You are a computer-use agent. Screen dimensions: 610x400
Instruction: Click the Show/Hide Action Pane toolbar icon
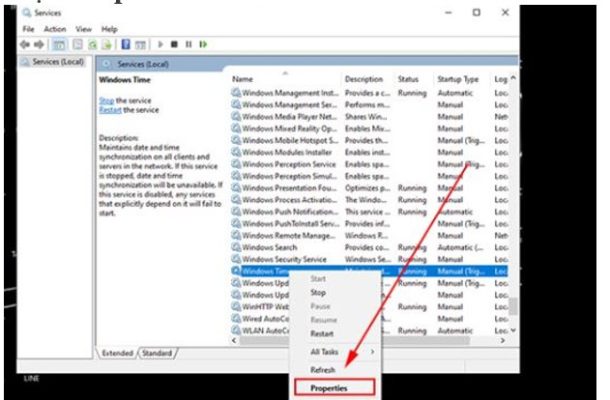click(x=140, y=45)
